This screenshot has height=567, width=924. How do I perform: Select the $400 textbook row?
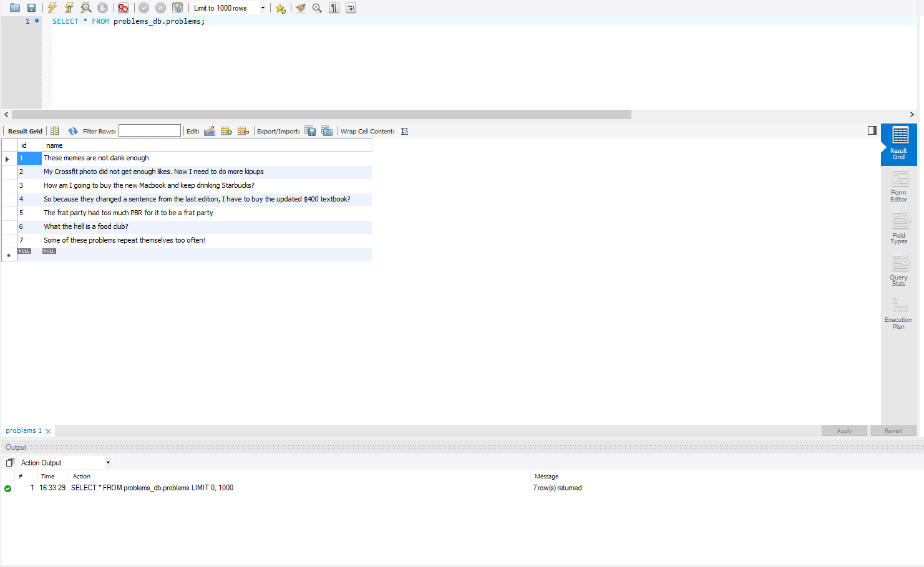tap(207, 200)
